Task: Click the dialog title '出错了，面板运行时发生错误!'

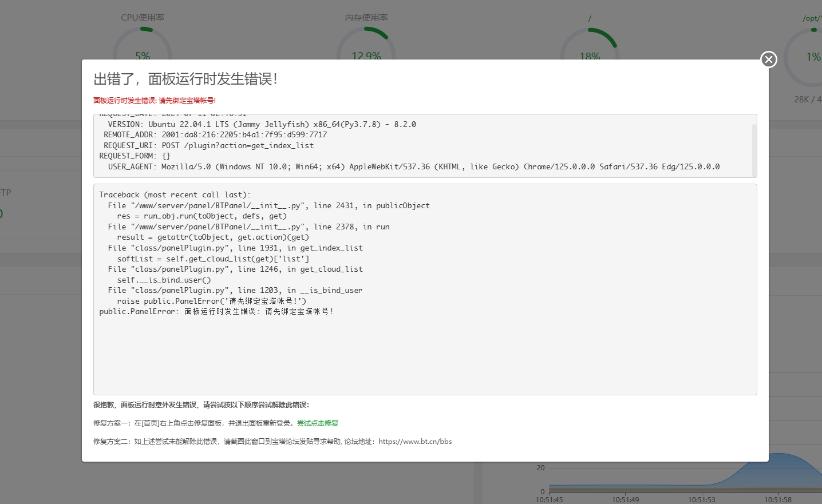Action: click(x=186, y=79)
